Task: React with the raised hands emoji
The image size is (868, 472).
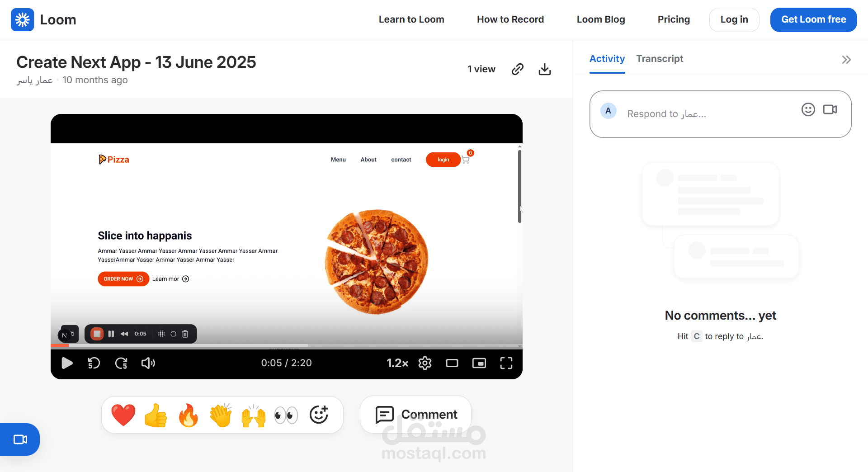Action: tap(254, 415)
